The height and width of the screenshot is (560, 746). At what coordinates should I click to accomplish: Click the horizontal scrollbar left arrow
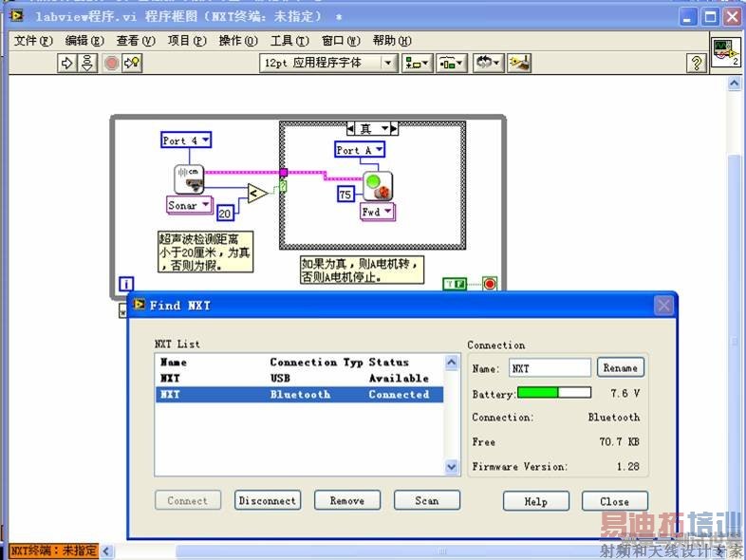(x=106, y=551)
